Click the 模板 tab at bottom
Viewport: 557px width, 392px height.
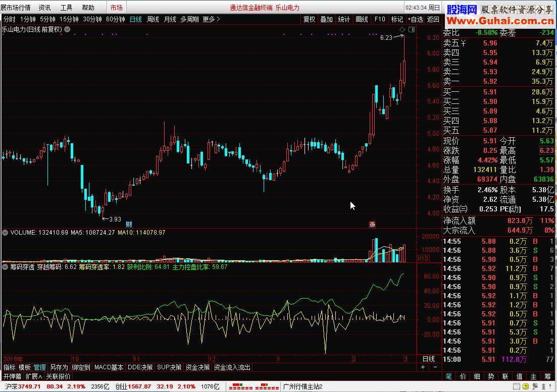(25, 367)
